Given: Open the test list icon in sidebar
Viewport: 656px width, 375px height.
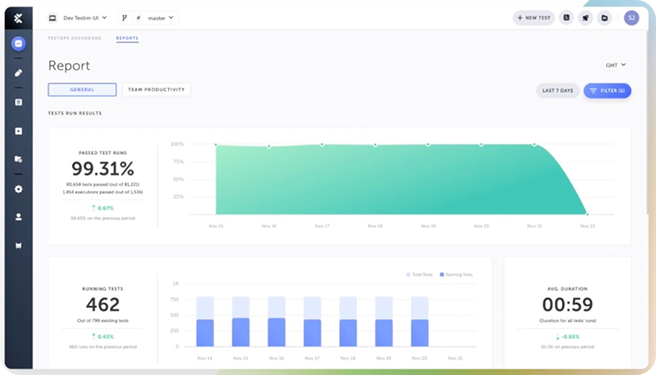Looking at the screenshot, I should point(18,102).
